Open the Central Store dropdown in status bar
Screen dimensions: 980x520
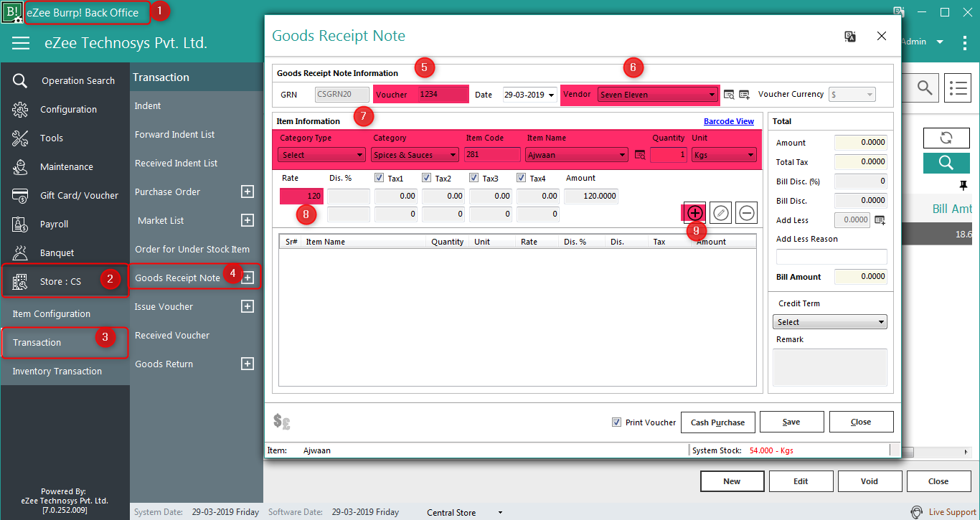click(501, 513)
